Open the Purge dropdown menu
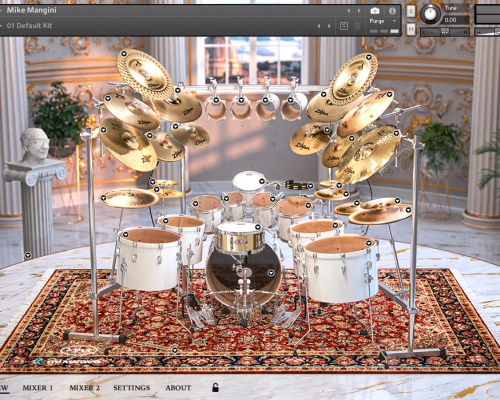500x400 pixels. 383,21
